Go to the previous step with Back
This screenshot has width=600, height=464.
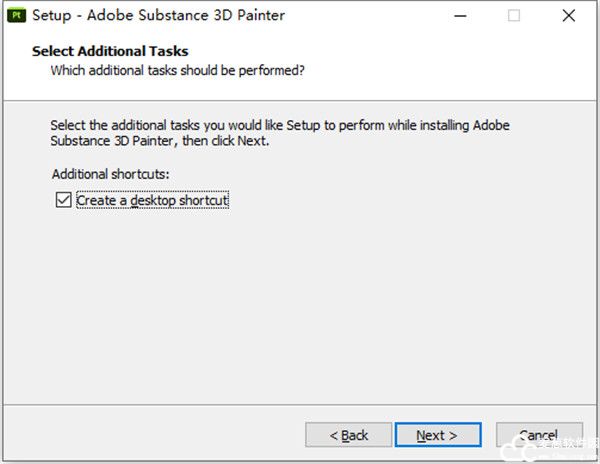point(348,435)
